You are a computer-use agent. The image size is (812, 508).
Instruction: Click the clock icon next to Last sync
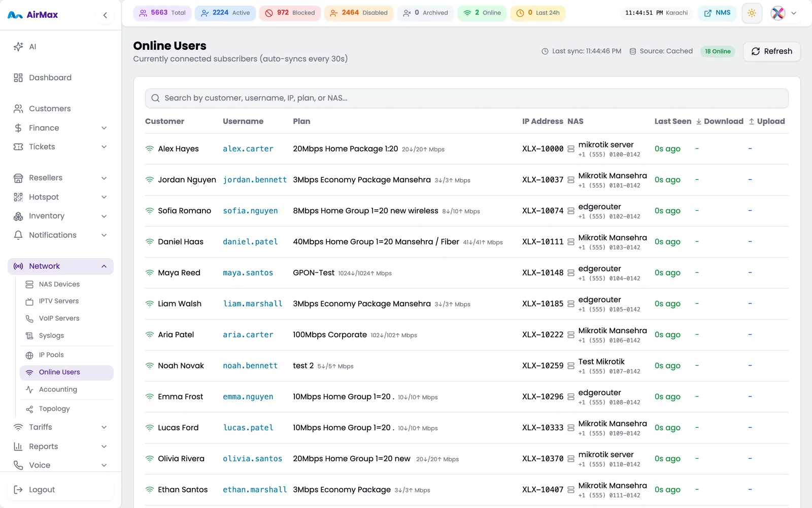tap(545, 51)
